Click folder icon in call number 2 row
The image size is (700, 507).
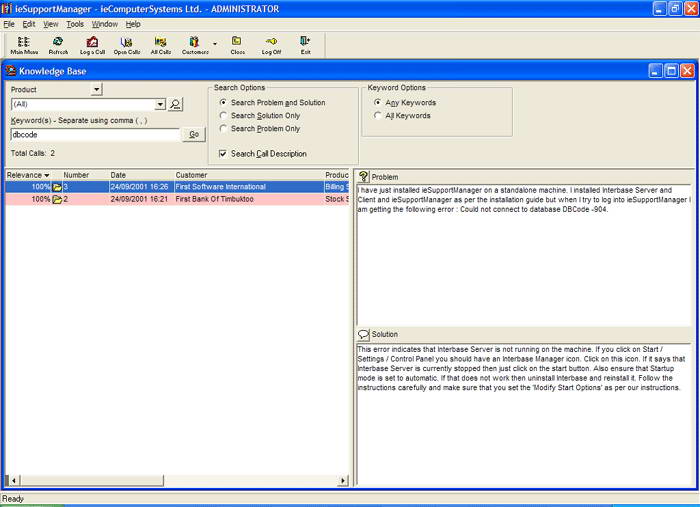[x=57, y=199]
